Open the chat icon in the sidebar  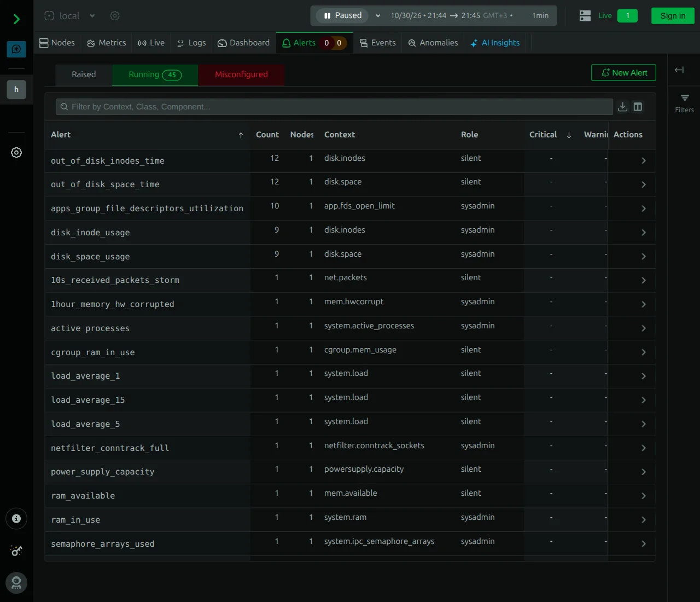click(16, 49)
